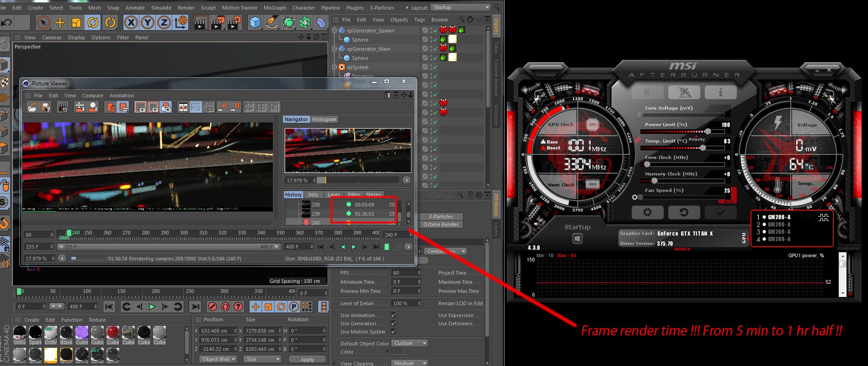Image resolution: width=868 pixels, height=366 pixels.
Task: Click the Undo arrow in Cinema 4D
Action: (x=6, y=22)
